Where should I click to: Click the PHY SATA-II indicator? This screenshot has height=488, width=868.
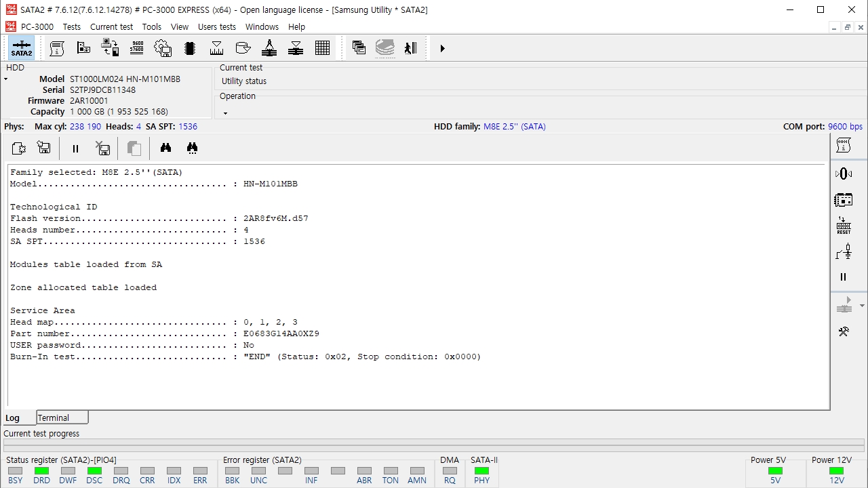pos(481,470)
